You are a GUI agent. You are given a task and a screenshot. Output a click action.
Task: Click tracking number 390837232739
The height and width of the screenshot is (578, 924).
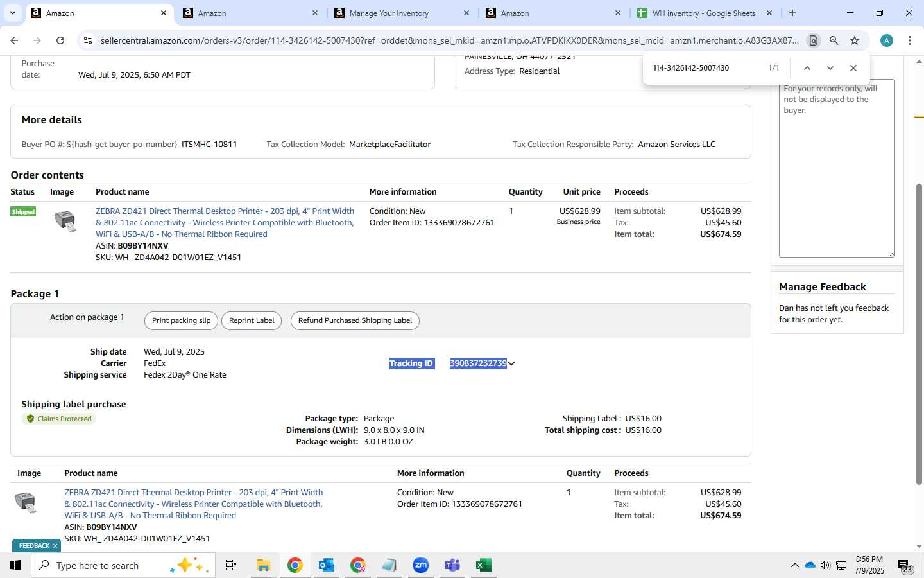[478, 363]
